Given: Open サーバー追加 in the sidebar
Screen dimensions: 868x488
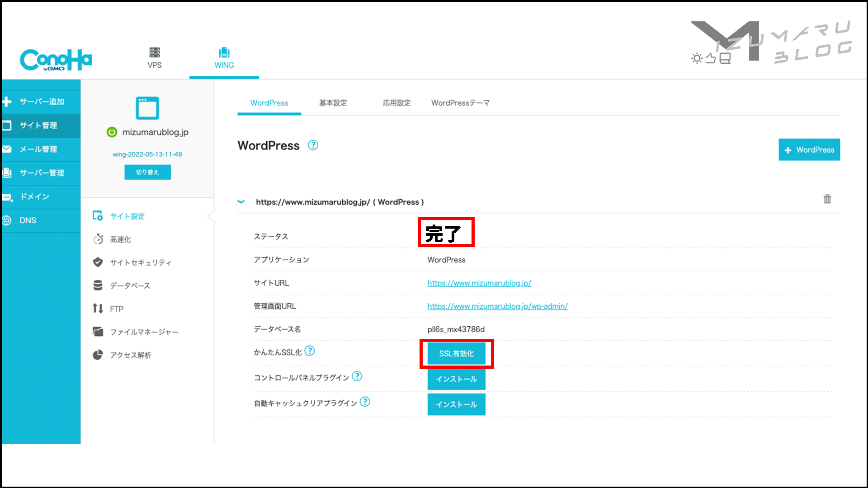Looking at the screenshot, I should pyautogui.click(x=41, y=102).
